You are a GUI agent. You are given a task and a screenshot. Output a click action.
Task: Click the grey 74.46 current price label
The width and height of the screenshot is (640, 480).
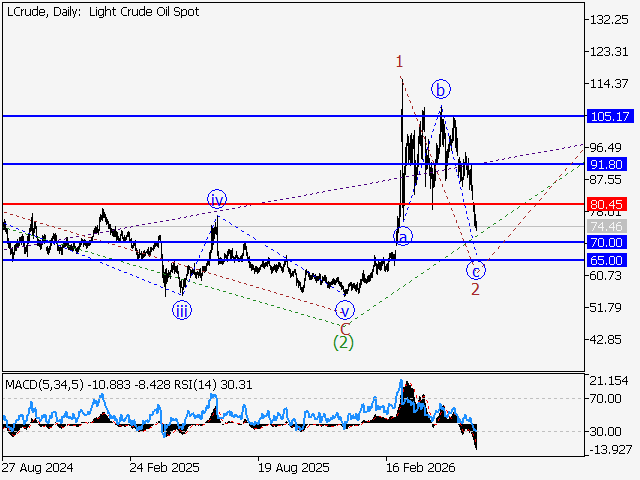click(607, 226)
